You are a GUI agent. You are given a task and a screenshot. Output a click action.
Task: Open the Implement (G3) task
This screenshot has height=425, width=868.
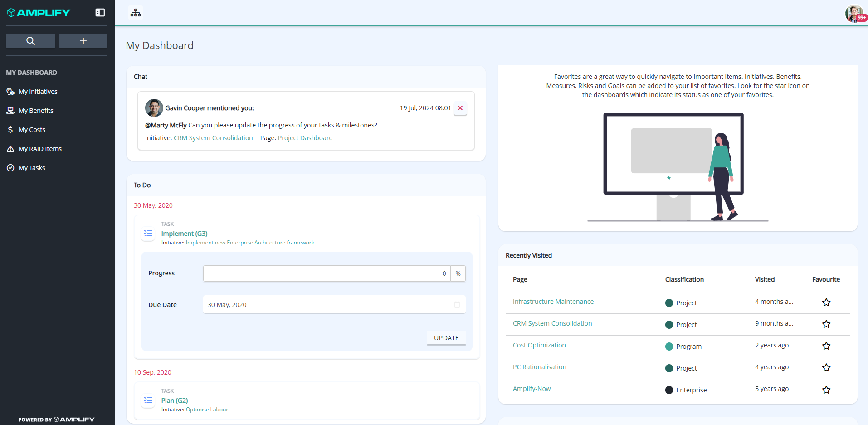(x=185, y=234)
